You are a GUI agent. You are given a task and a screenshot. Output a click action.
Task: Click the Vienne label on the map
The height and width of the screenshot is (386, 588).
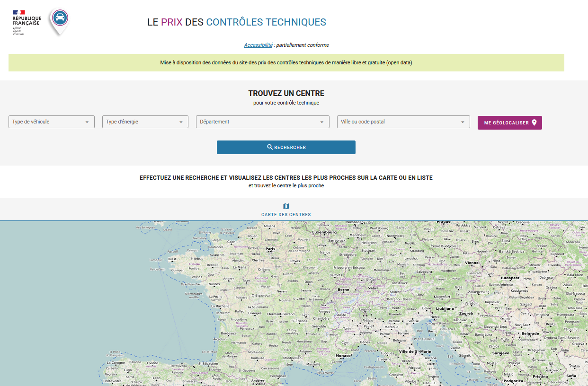(472, 263)
